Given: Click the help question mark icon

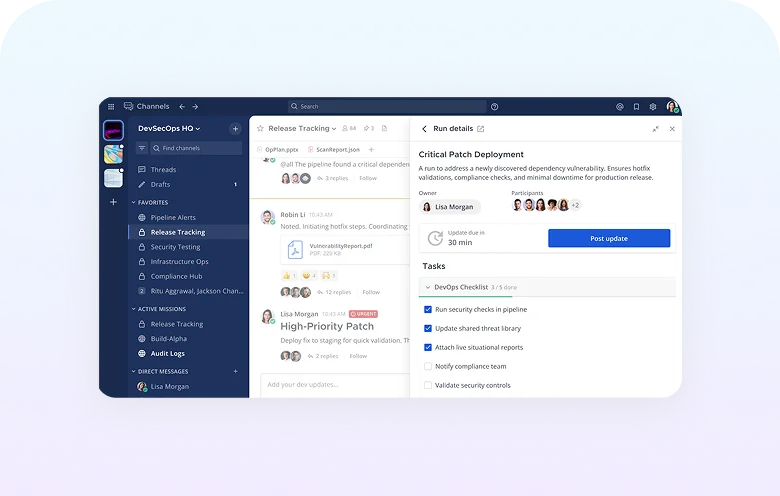Looking at the screenshot, I should (494, 106).
